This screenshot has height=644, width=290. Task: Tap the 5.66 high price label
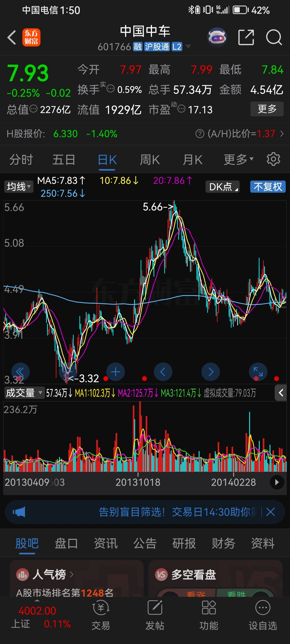pos(158,207)
